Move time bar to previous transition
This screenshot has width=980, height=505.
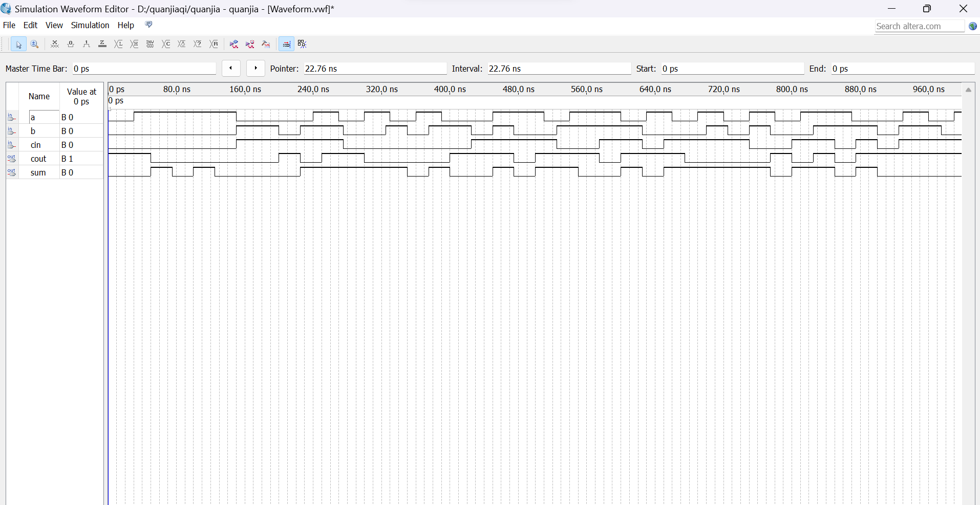click(231, 68)
